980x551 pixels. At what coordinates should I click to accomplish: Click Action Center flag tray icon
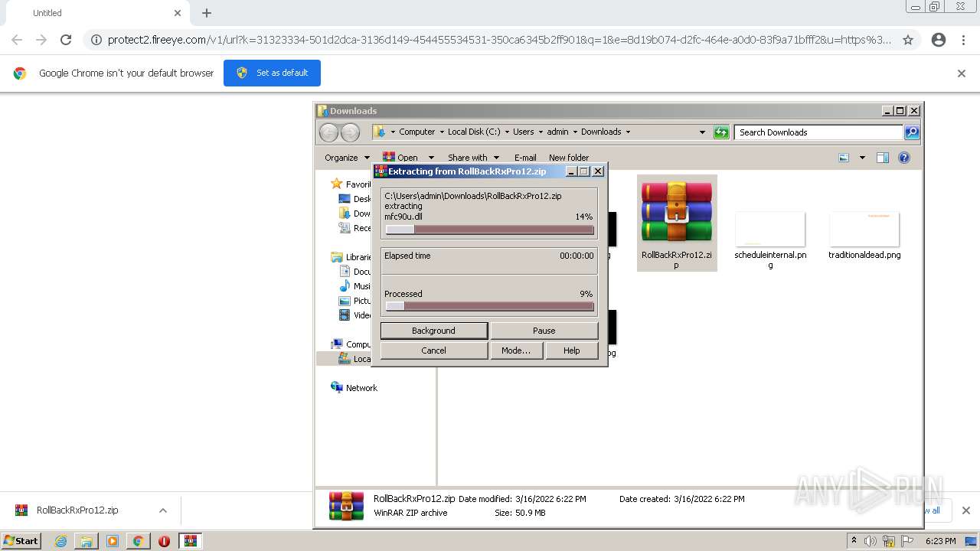(x=907, y=541)
